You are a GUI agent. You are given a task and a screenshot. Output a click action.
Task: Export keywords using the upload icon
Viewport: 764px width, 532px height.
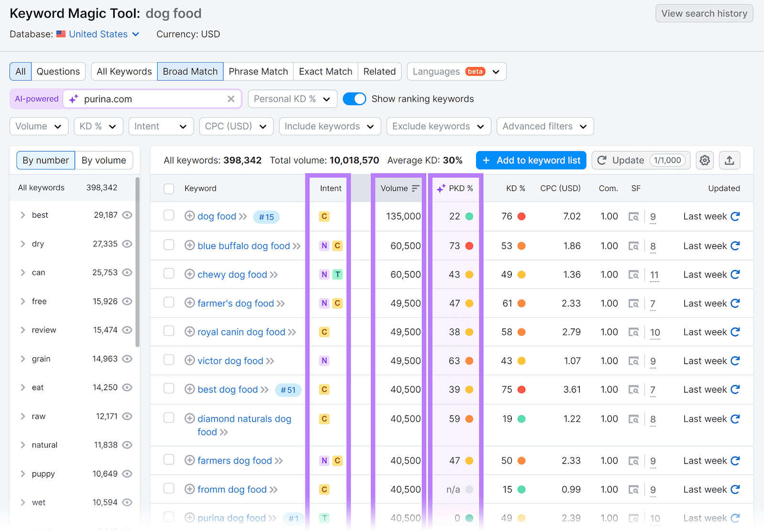tap(729, 160)
